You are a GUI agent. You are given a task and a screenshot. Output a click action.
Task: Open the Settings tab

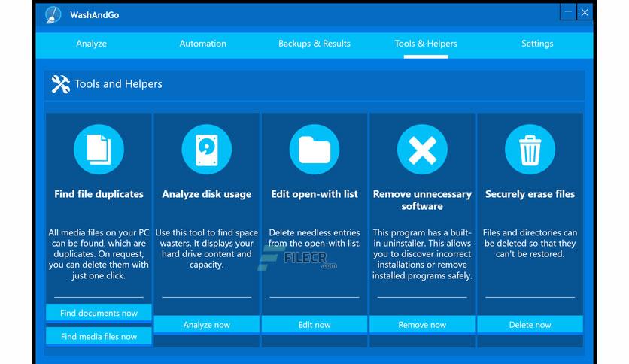coord(537,44)
